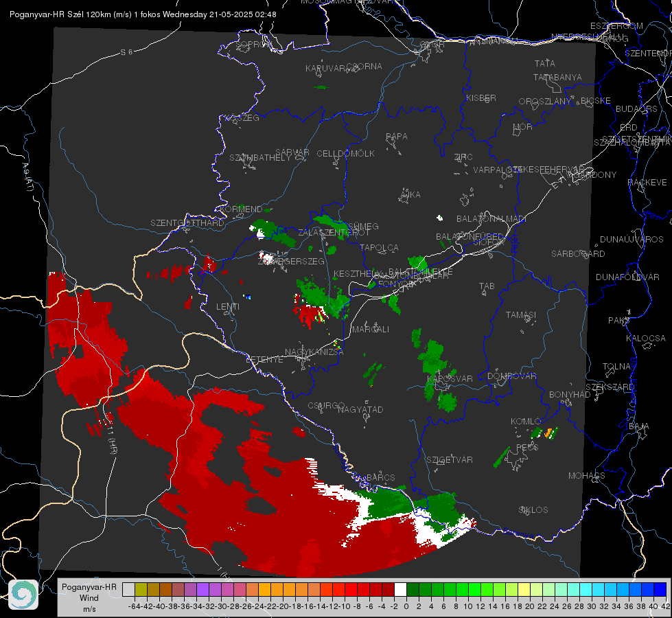Click the 'Poganyvar-HR Wind m/s' legend label

(x=89, y=598)
